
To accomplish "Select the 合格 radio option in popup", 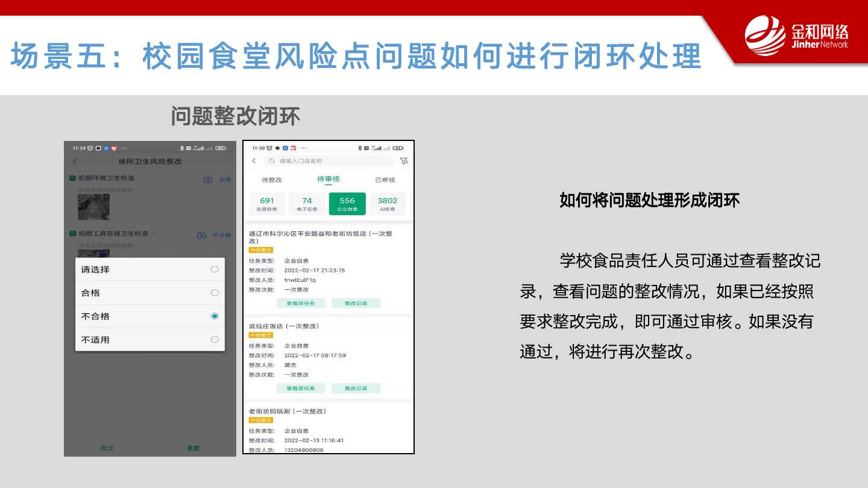I will 215,293.
